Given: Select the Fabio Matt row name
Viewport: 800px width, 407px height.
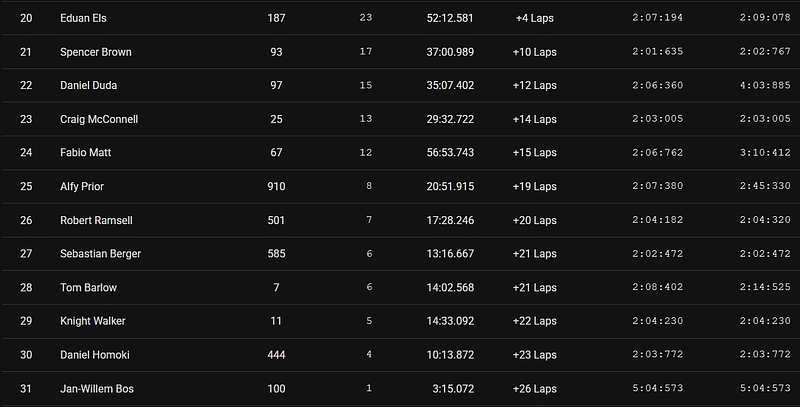Looking at the screenshot, I should pos(85,153).
